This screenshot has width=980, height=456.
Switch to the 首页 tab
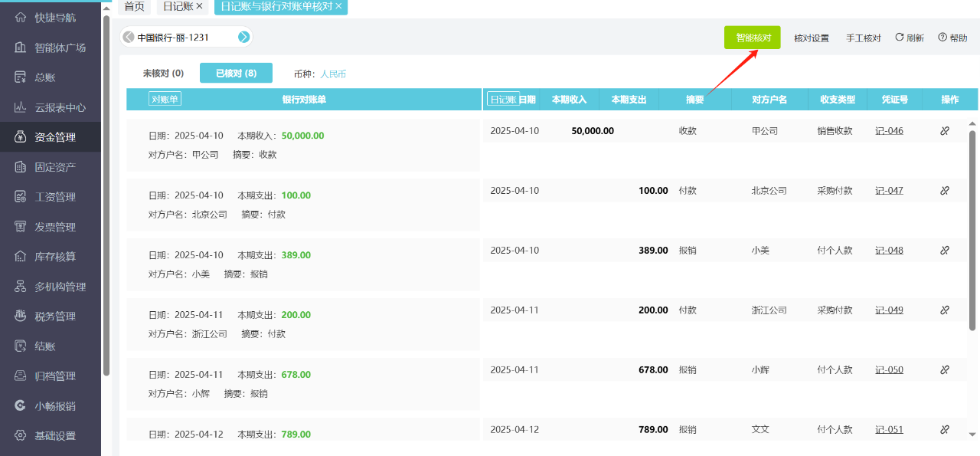(134, 7)
